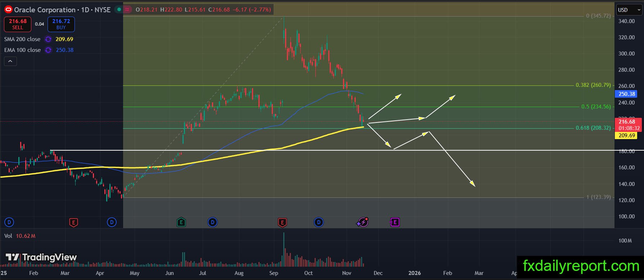Click the Oracle Corporation symbol title
The image size is (644, 280).
45,10
